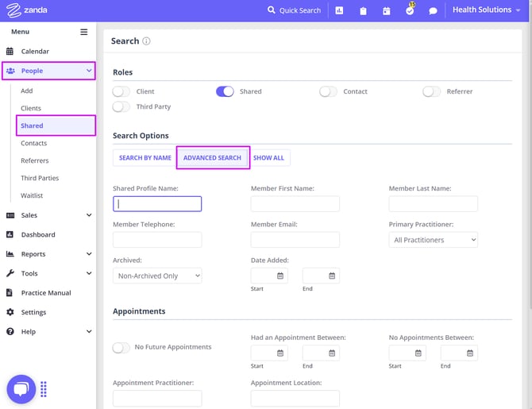Expand the Health Solutions account menu
The height and width of the screenshot is (409, 532).
pyautogui.click(x=487, y=10)
